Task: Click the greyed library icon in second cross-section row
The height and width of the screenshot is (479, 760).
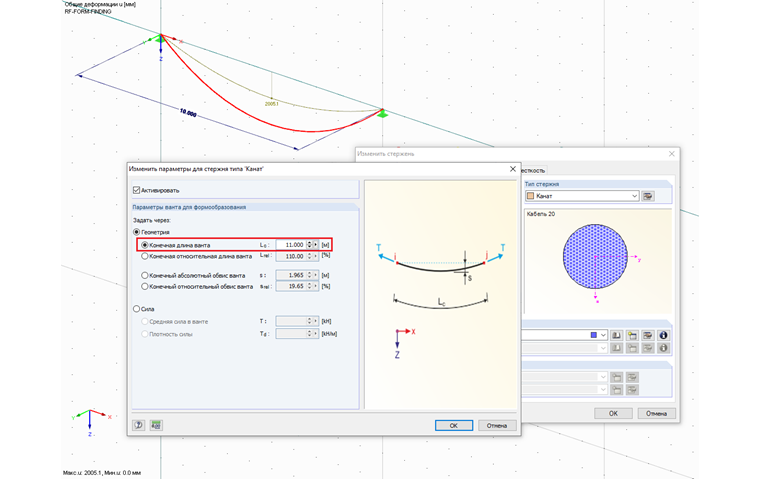Action: click(617, 348)
